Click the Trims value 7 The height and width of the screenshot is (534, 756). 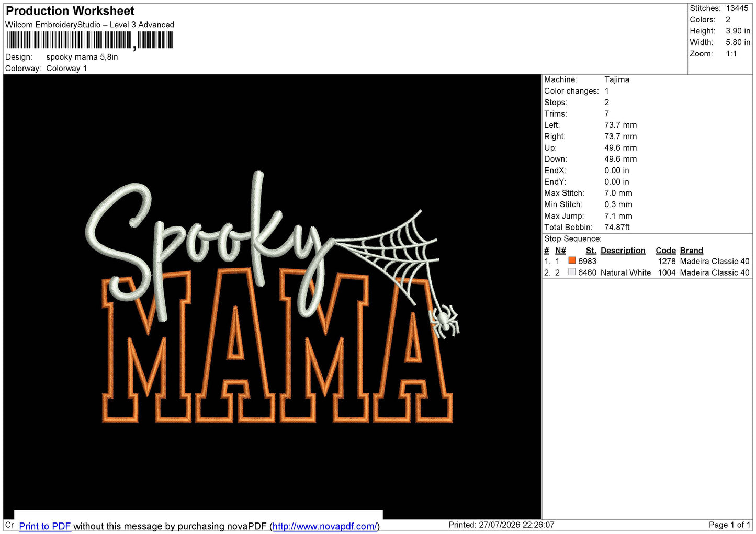[x=607, y=113]
